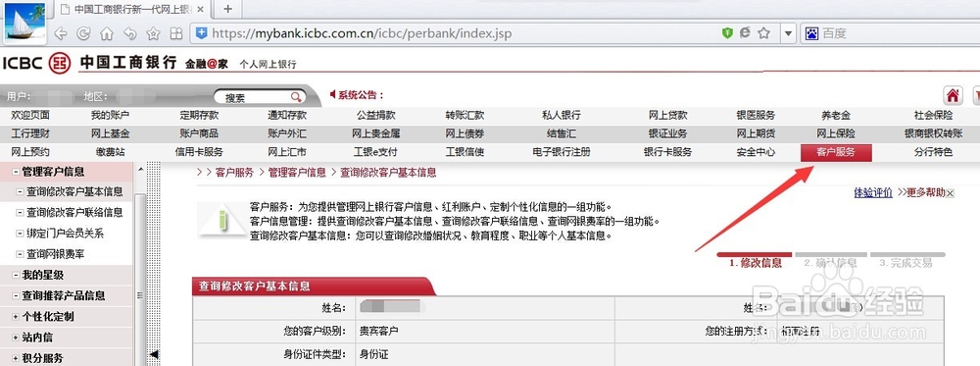Go to the 欢迎页面 menu item

(x=30, y=115)
